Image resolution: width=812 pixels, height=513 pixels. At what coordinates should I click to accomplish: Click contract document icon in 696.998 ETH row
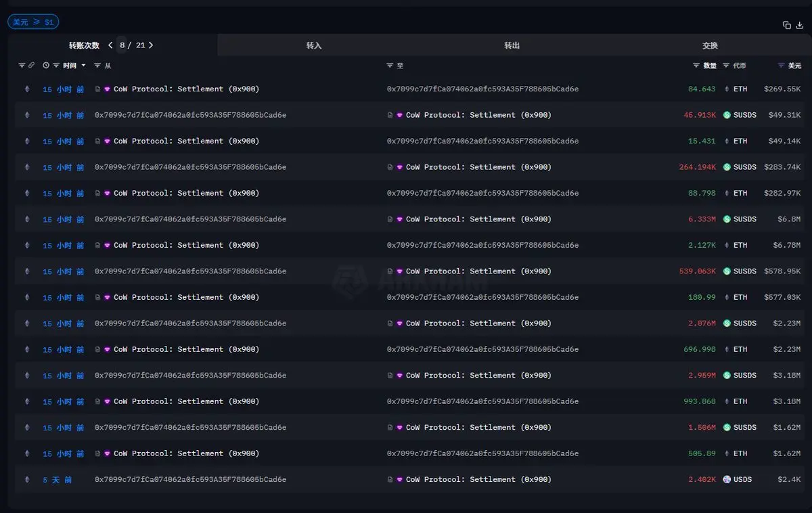point(97,350)
